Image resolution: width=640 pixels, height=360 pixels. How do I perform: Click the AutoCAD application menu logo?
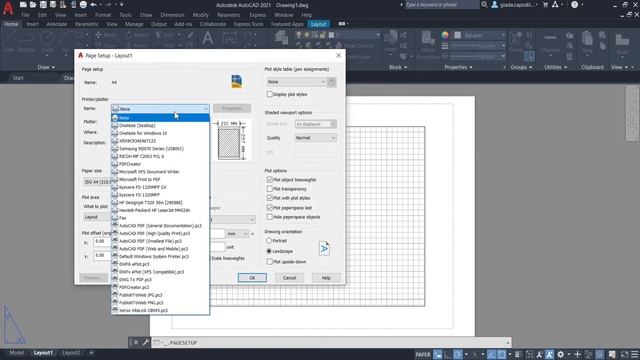(x=8, y=8)
